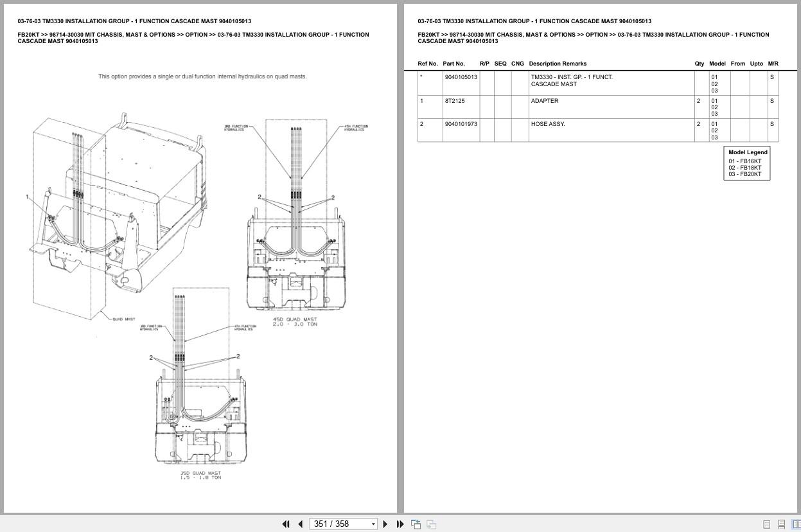Select the ADAPTER description

(545, 101)
